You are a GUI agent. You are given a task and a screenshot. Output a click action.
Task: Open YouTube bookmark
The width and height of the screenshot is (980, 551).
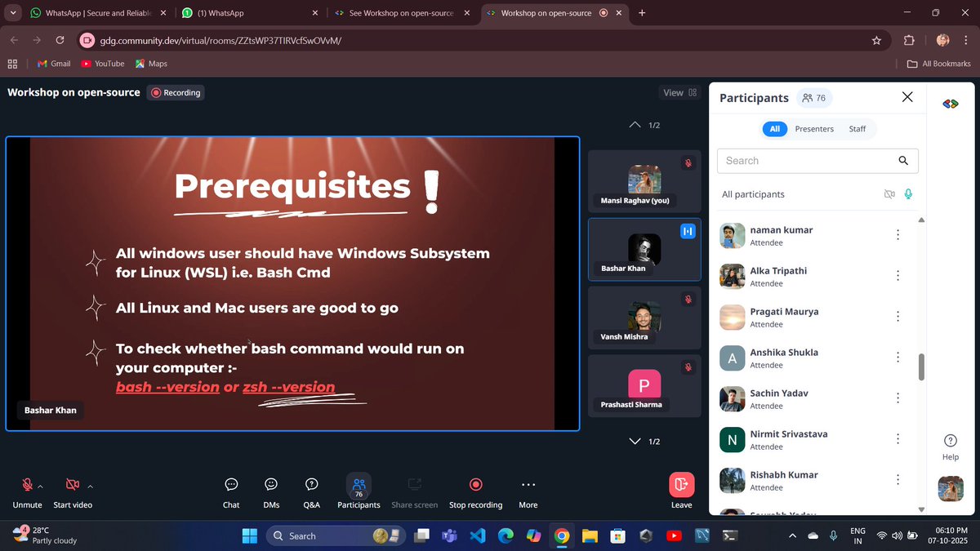point(103,64)
